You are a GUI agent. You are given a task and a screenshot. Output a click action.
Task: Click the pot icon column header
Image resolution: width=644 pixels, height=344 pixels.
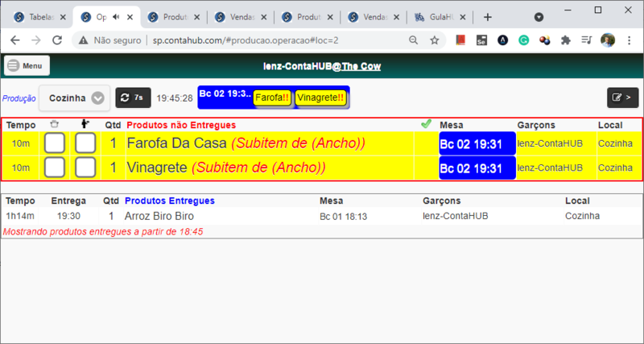pos(54,124)
